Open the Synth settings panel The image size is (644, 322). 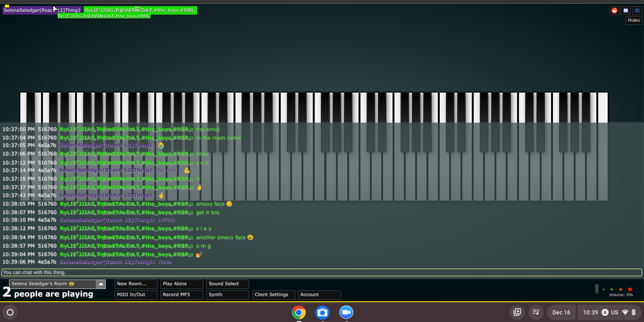227,295
